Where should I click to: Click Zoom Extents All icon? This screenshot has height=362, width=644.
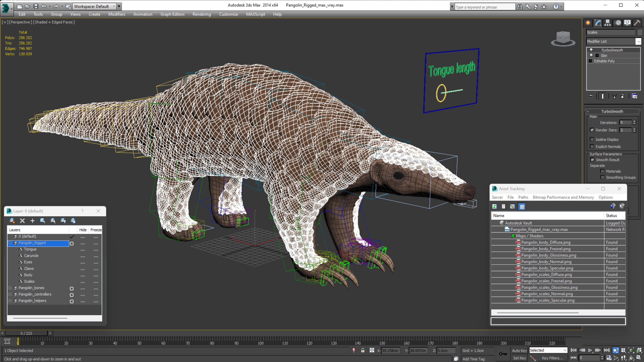pyautogui.click(x=639, y=350)
